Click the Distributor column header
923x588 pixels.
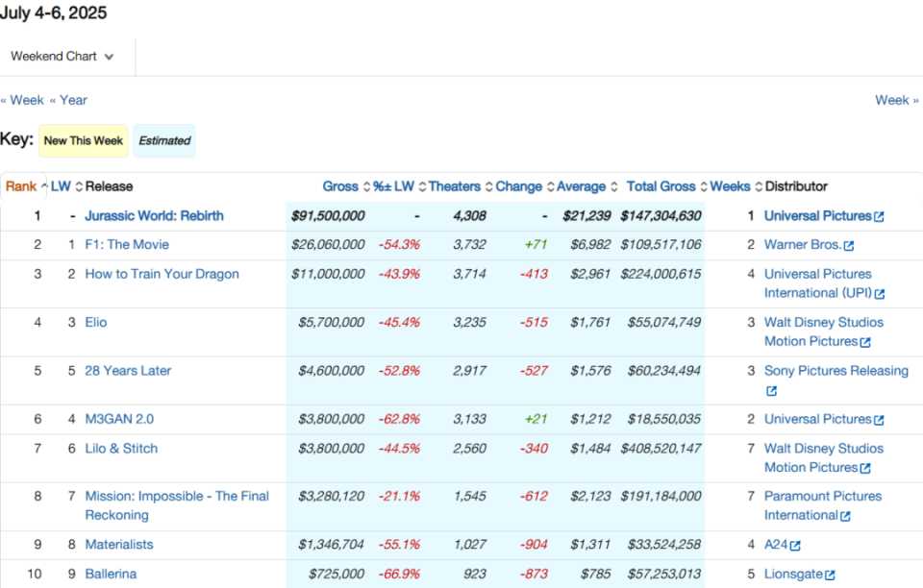tap(796, 186)
